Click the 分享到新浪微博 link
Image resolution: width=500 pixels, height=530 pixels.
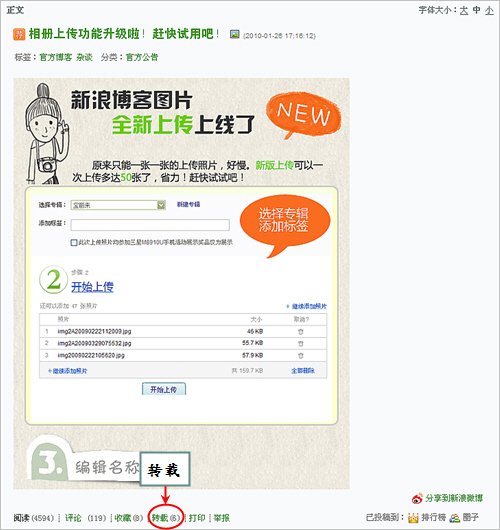(x=454, y=498)
